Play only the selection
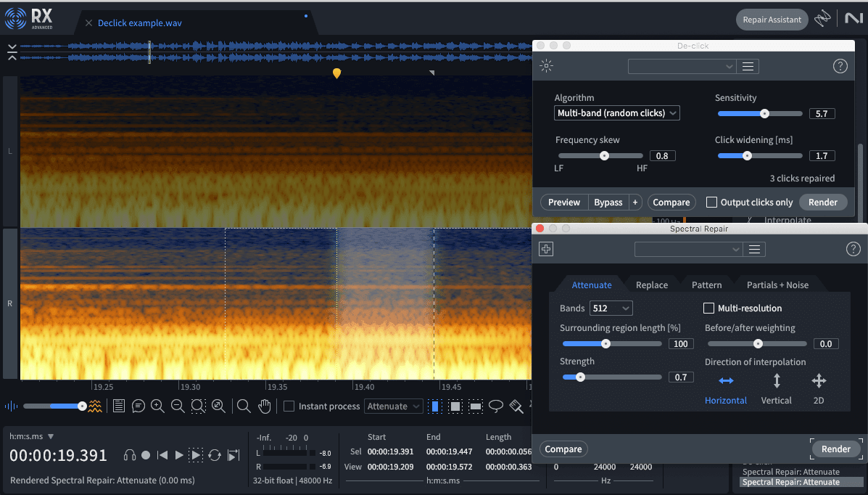This screenshot has height=495, width=868. pyautogui.click(x=196, y=455)
